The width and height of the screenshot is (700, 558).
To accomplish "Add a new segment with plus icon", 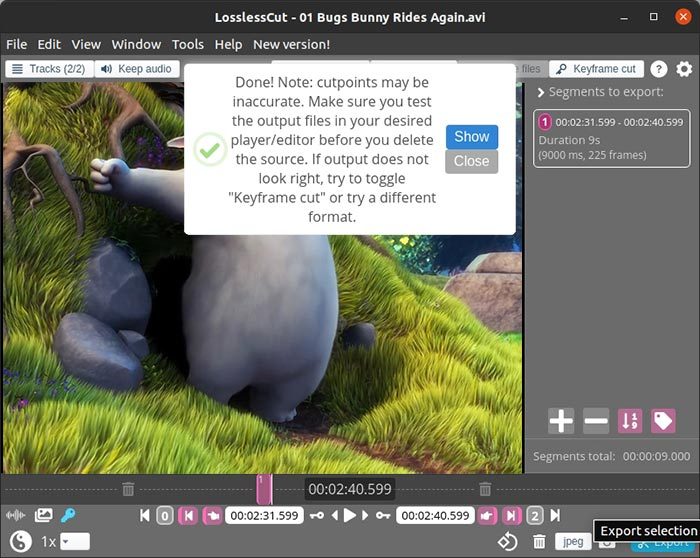I will coord(561,421).
